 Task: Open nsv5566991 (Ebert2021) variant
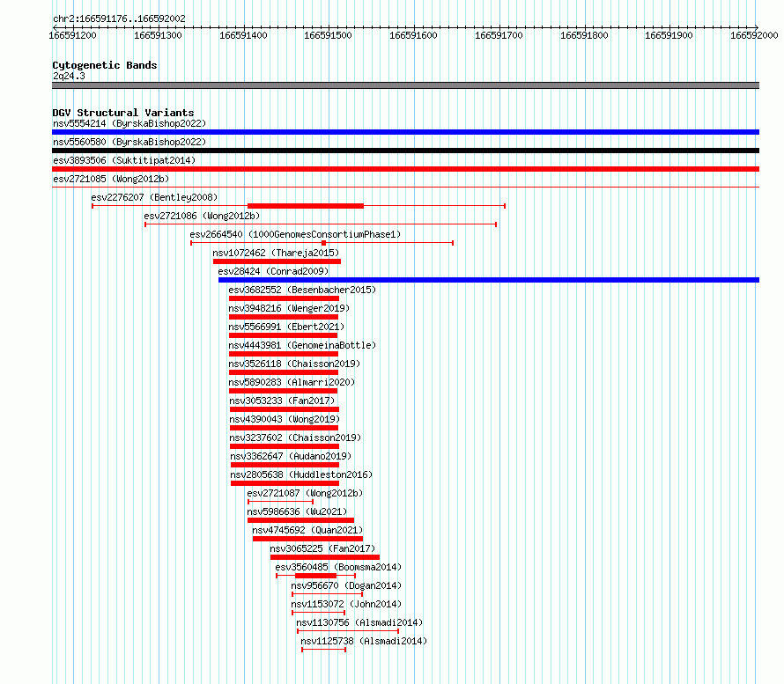tap(286, 327)
